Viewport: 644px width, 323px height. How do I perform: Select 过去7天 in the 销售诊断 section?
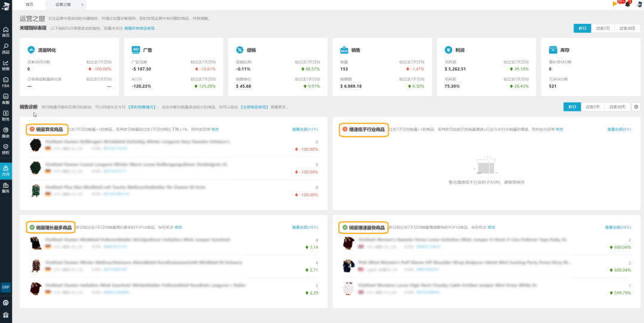click(593, 107)
